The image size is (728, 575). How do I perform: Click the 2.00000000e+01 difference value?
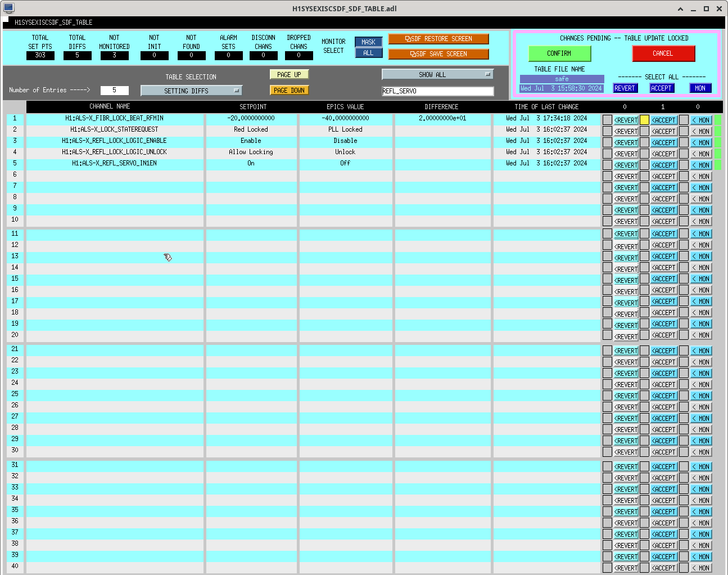tap(442, 119)
